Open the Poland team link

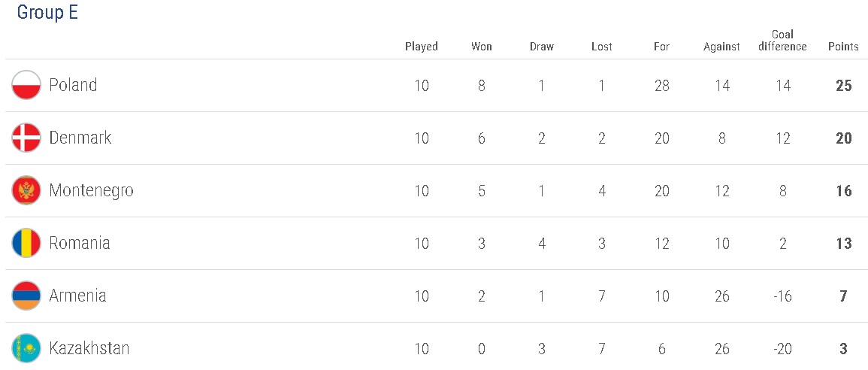point(73,85)
